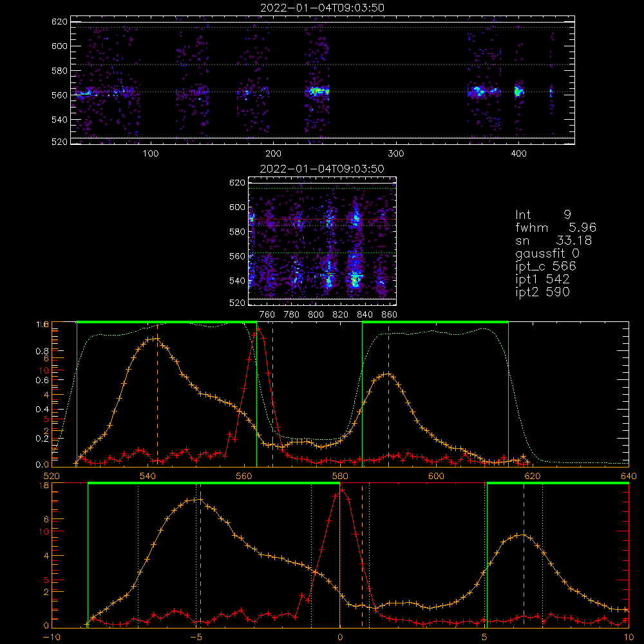Click the right green bar atop bottom plot
644x644 pixels.
click(x=558, y=483)
